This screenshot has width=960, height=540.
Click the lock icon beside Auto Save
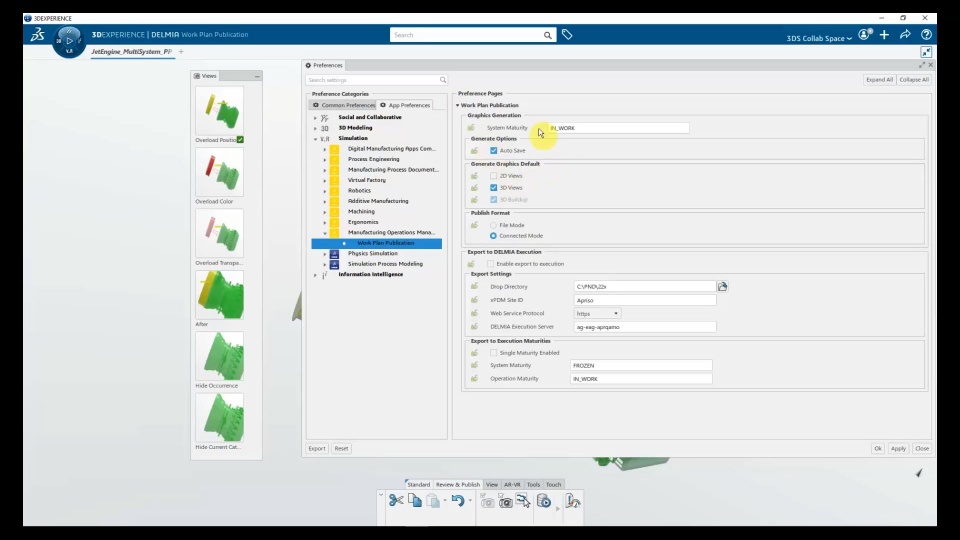(474, 151)
